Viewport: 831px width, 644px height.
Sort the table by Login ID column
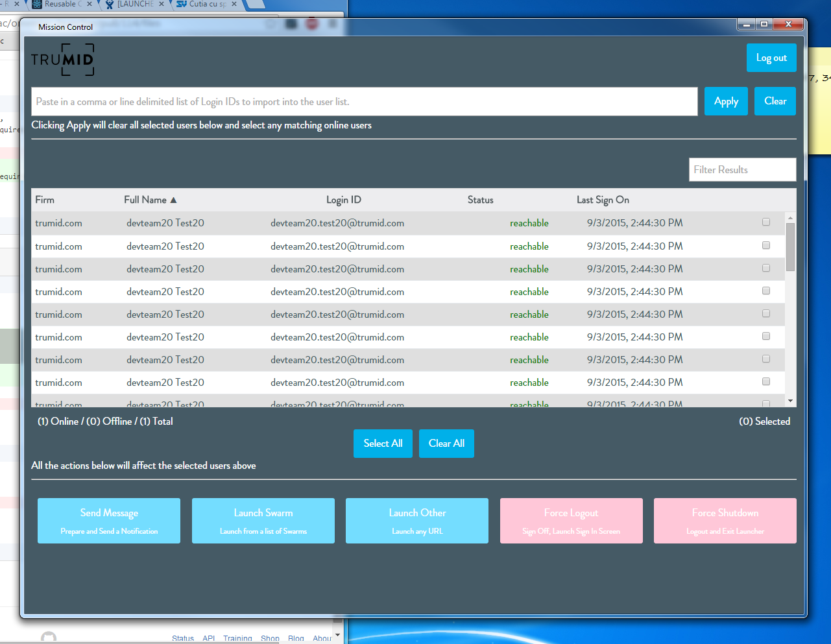344,200
